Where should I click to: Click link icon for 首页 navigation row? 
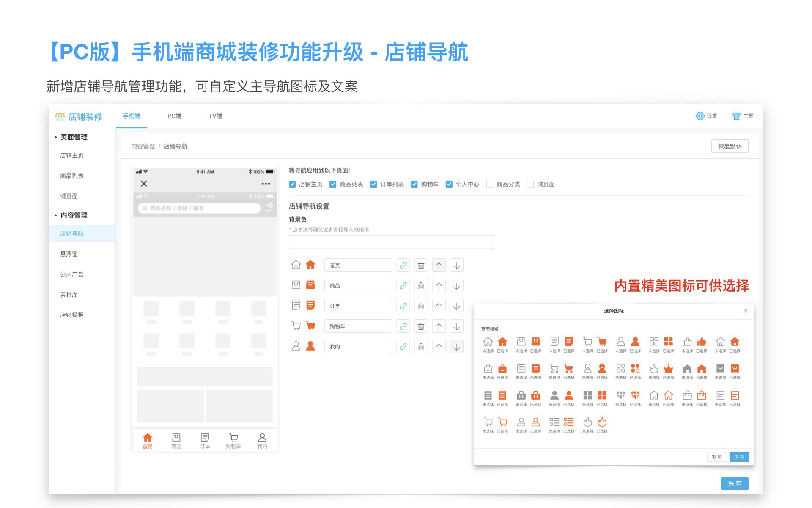tap(403, 265)
